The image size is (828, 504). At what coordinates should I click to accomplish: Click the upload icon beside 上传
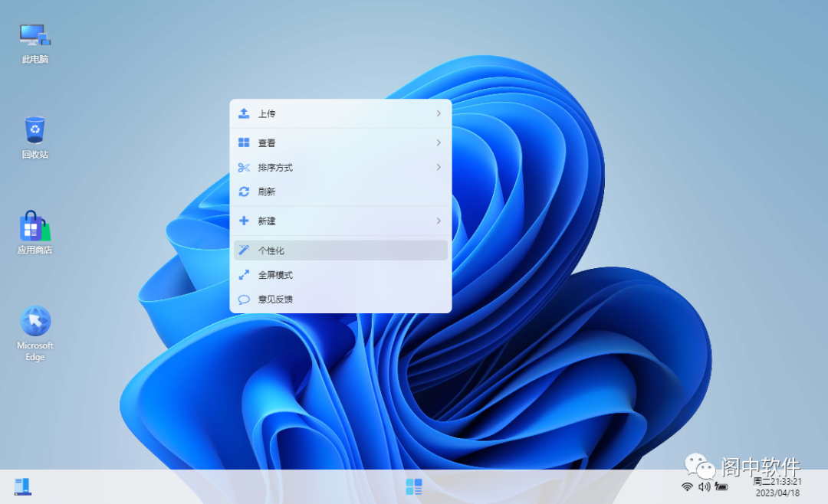(x=244, y=113)
